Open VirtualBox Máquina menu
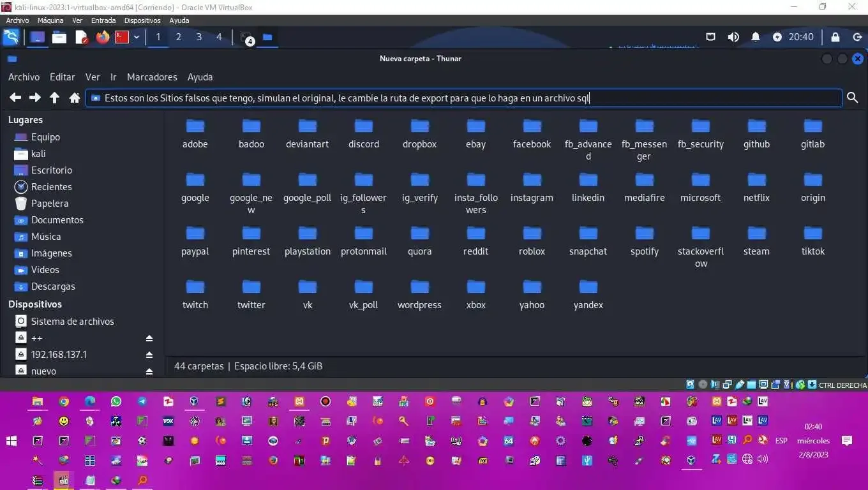The width and height of the screenshot is (868, 490). coord(50,20)
